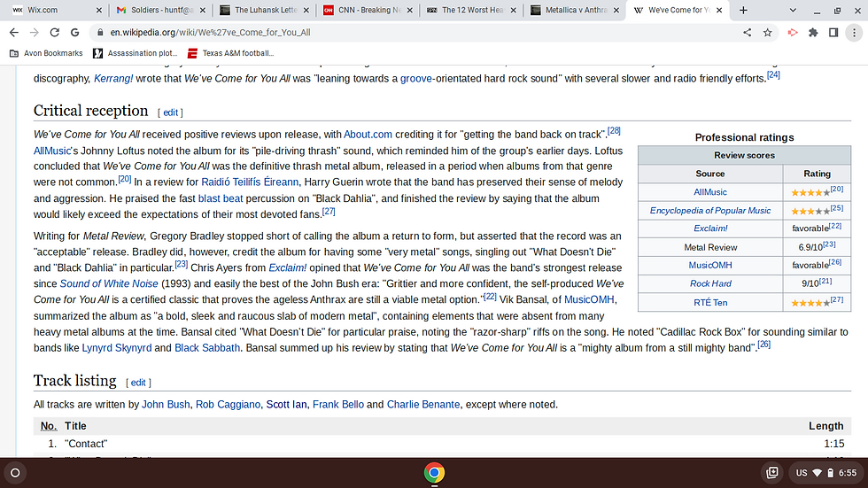Close the CNN Breaking News tab

(x=409, y=10)
